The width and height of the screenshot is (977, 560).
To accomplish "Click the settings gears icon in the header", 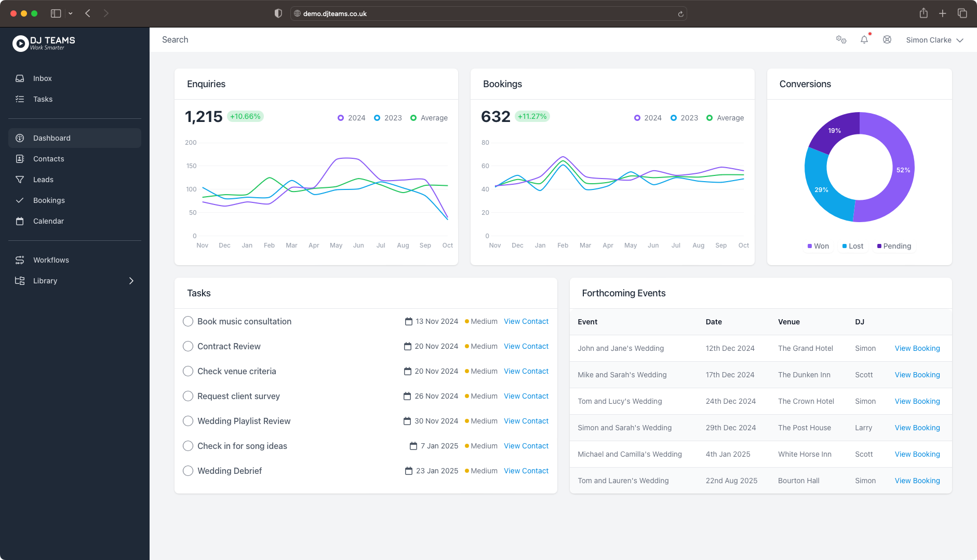I will point(841,39).
